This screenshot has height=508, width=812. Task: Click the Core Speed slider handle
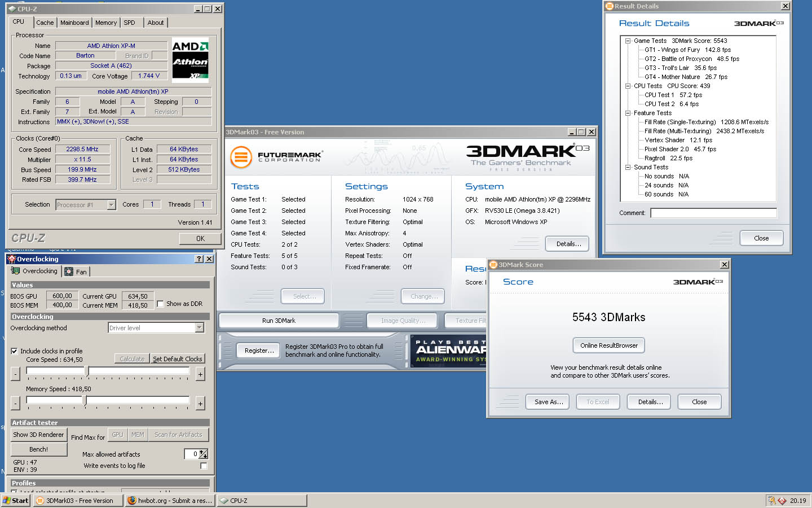86,371
